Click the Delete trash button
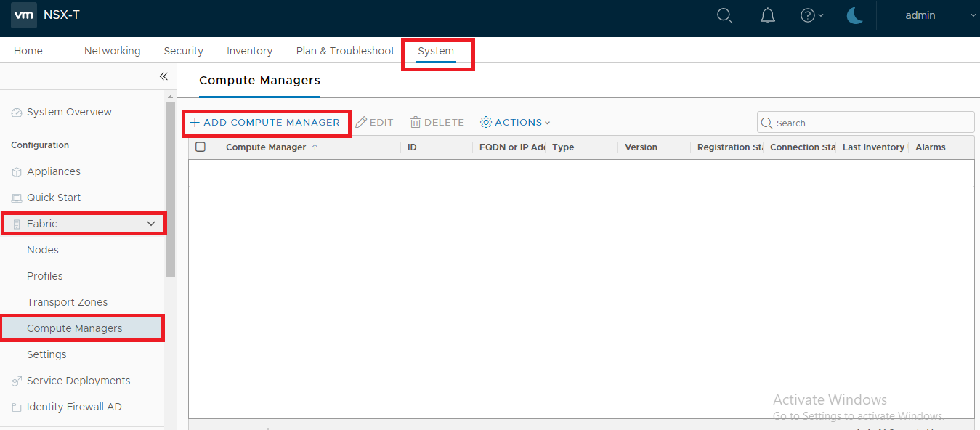This screenshot has height=430, width=980. click(x=437, y=123)
